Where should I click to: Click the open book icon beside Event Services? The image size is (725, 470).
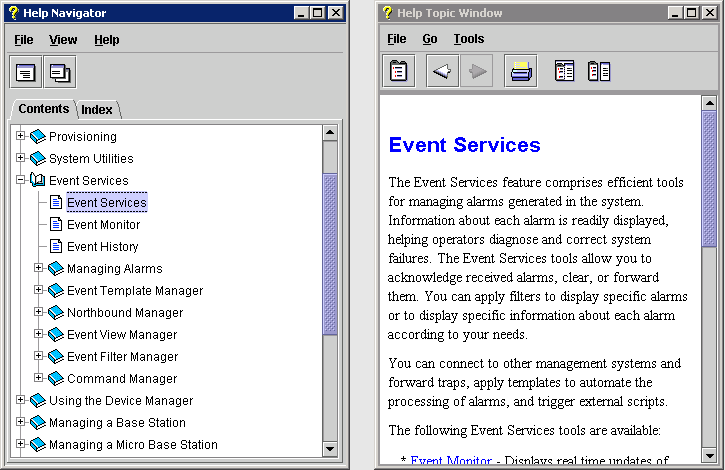(x=38, y=181)
